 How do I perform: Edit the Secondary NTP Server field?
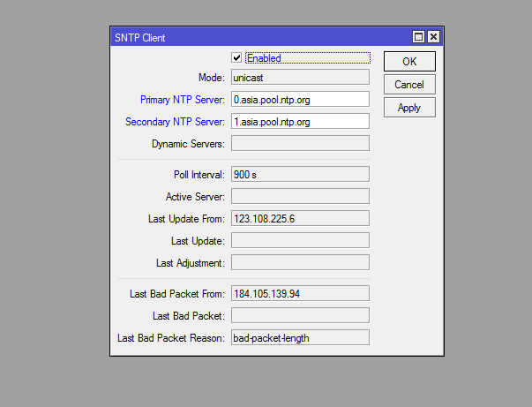point(300,122)
